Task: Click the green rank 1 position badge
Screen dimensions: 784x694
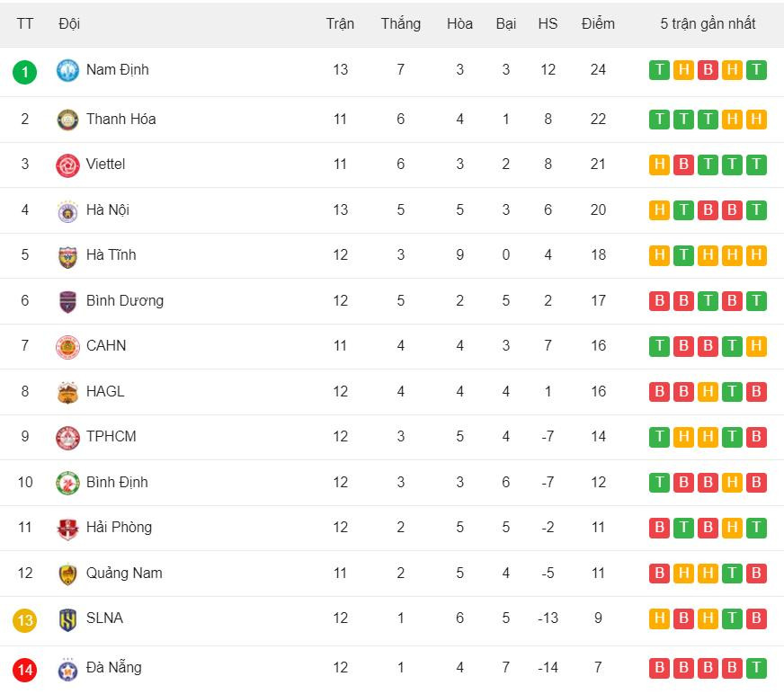Action: (x=25, y=71)
